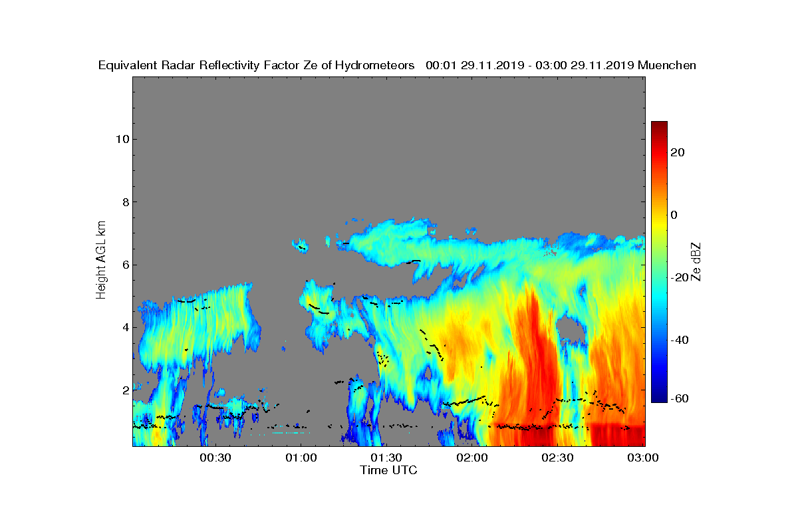Click the 02:00 time tick label
Image resolution: width=798 pixels, height=532 pixels.
click(472, 458)
